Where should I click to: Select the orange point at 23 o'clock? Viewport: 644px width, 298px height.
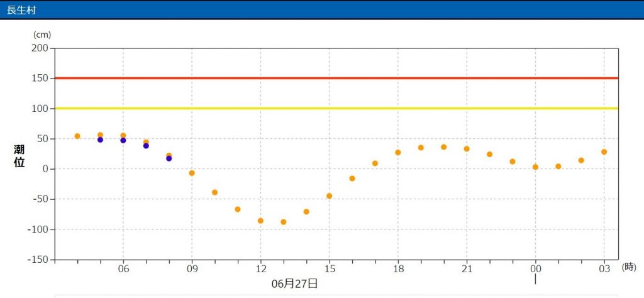click(513, 162)
